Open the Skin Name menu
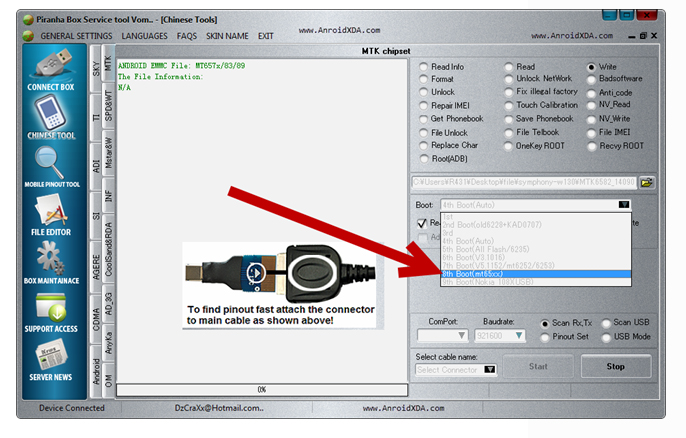The height and width of the screenshot is (438, 686). coord(227,36)
